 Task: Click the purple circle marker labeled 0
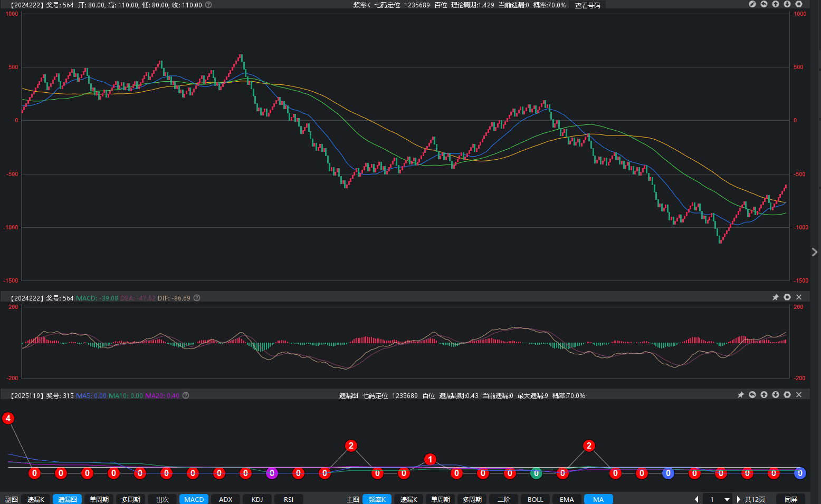point(272,473)
